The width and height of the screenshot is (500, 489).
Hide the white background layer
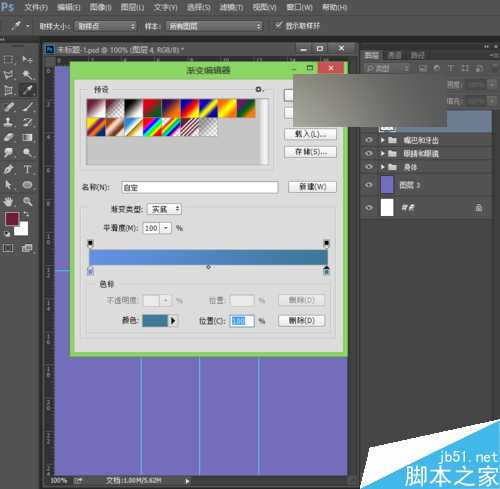click(x=369, y=207)
